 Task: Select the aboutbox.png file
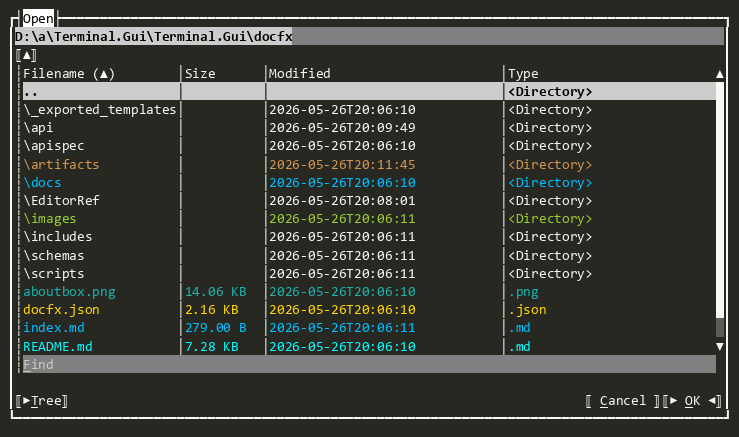pos(69,292)
